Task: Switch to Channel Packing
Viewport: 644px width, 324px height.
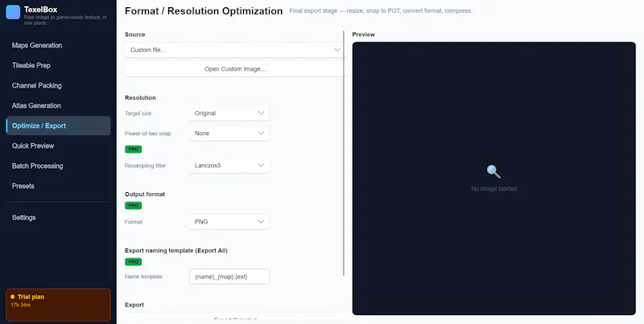Action: 58,86
